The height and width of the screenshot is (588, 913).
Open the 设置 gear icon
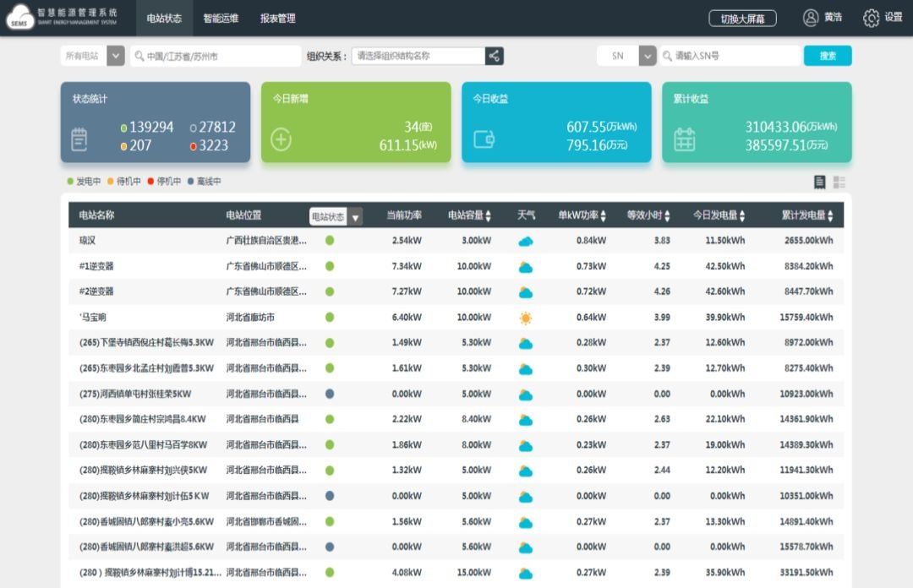coord(871,18)
